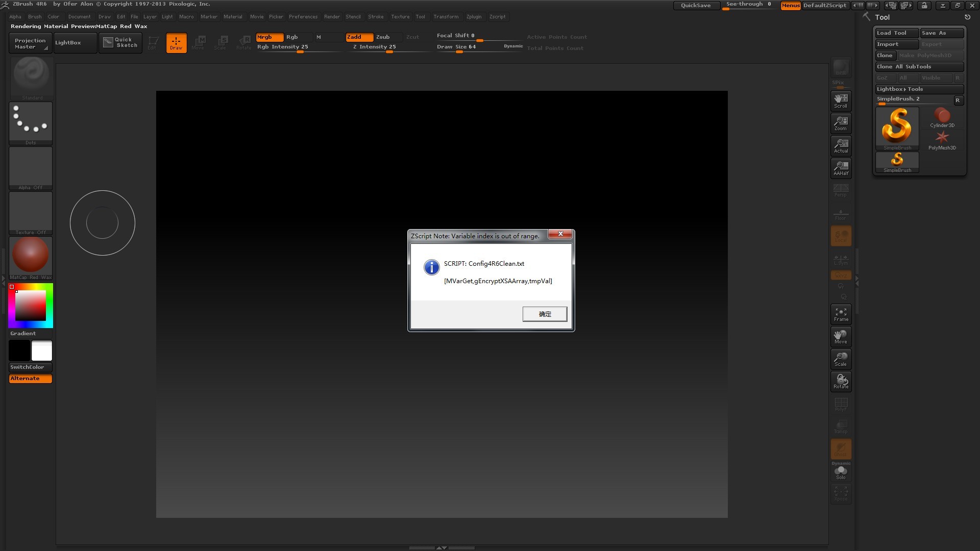
Task: Shift the left tray divider arrows
Action: [3, 281]
